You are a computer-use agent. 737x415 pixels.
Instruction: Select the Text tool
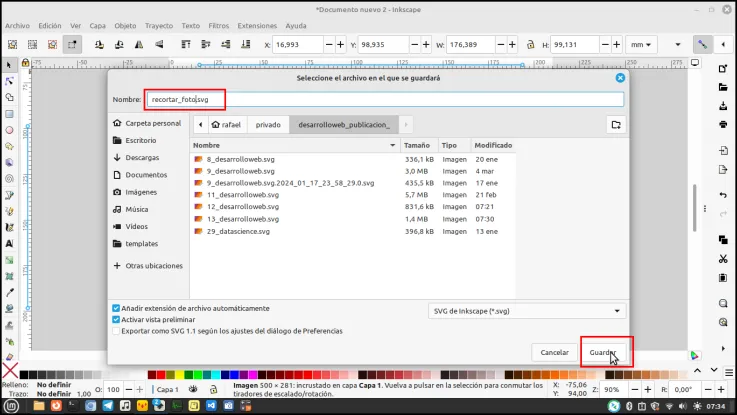9,243
